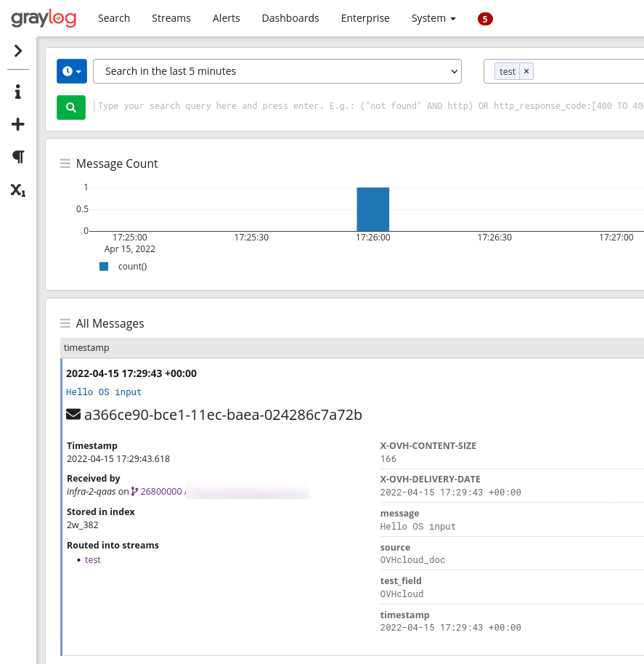Click the Graylog logo
644x664 pixels.
coord(44,18)
